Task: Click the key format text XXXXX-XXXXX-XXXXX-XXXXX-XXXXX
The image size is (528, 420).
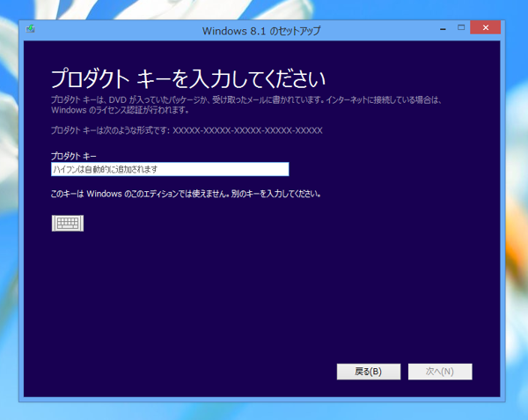Action: (x=248, y=130)
